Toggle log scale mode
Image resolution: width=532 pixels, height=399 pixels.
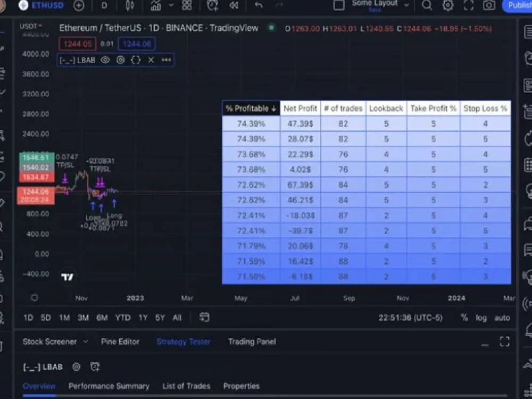[x=481, y=318]
